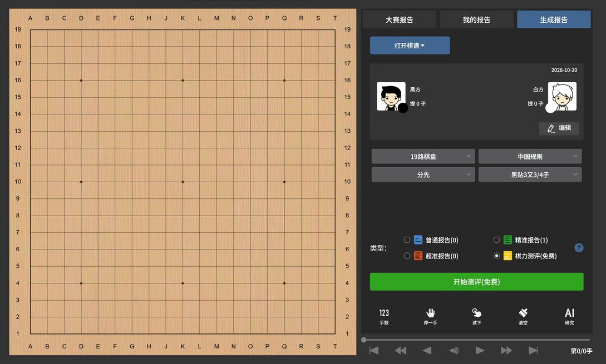606x364 pixels.
Task: Click the date text 2026-10-20
Action: (x=564, y=70)
